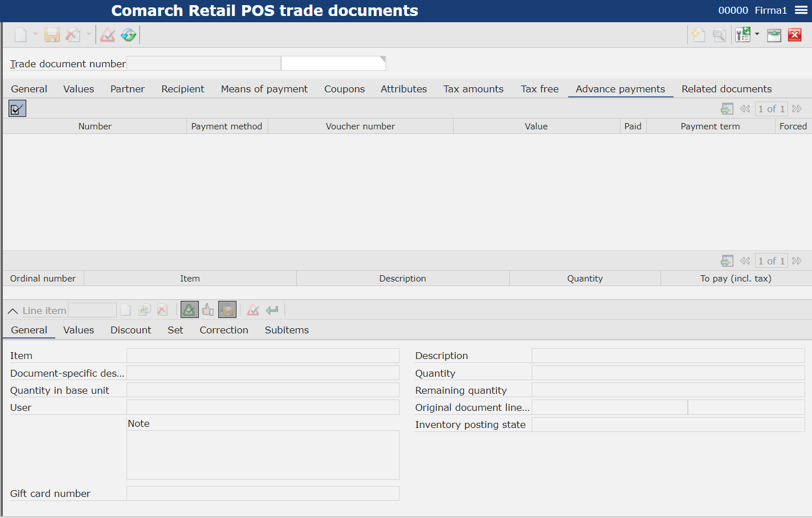This screenshot has height=518, width=812.
Task: Click the Payment method column header
Action: (x=227, y=127)
